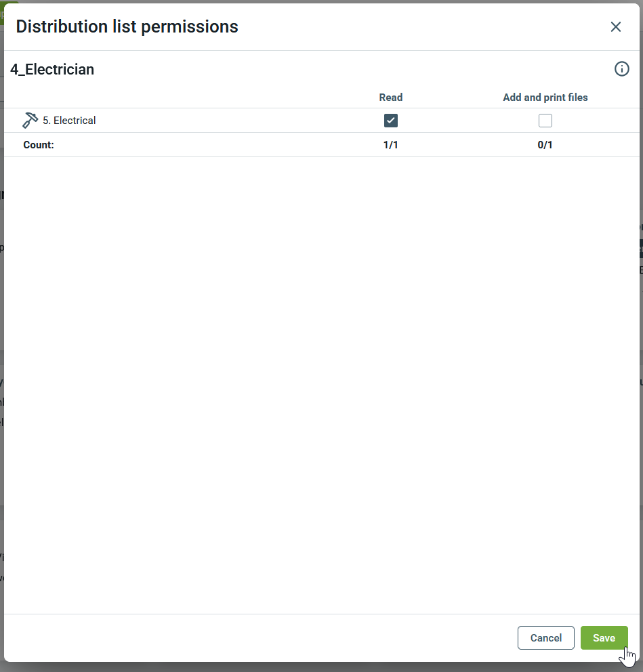The height and width of the screenshot is (672, 643).
Task: Select the 5. Electrical row label
Action: [x=69, y=121]
